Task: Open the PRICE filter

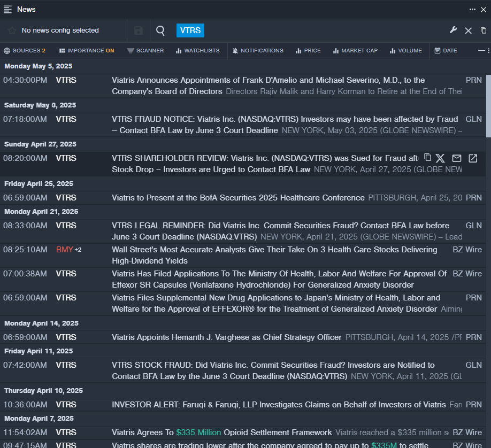Action: click(x=308, y=51)
